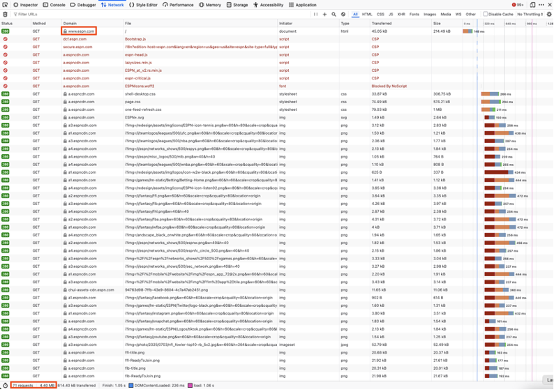Open the three-dots customize DevTools menu
Screen dimensions: 554x392
coord(541,5)
